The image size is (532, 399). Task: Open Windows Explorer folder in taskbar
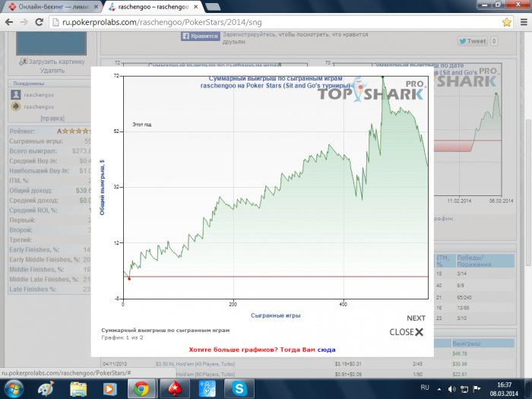(78, 389)
